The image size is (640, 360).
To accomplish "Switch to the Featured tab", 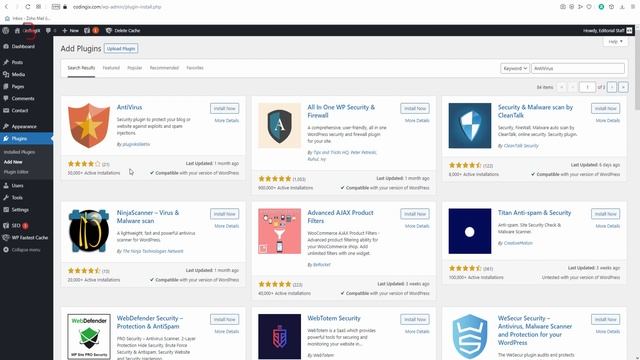I will 111,68.
